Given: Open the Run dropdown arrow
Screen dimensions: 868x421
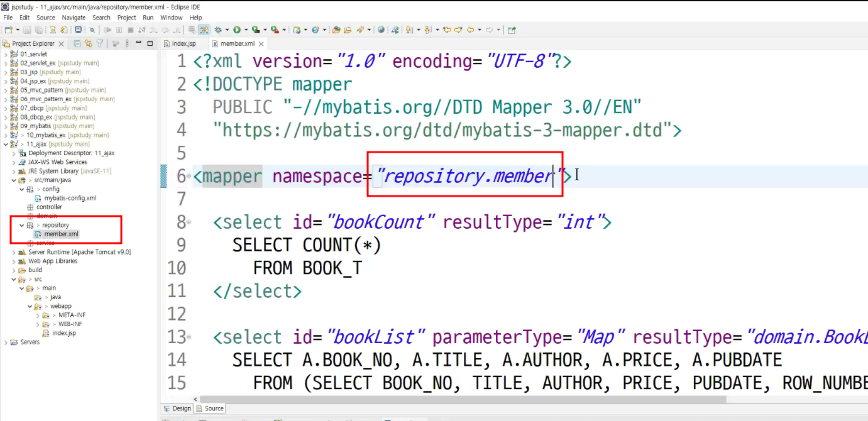Looking at the screenshot, I should [x=246, y=30].
